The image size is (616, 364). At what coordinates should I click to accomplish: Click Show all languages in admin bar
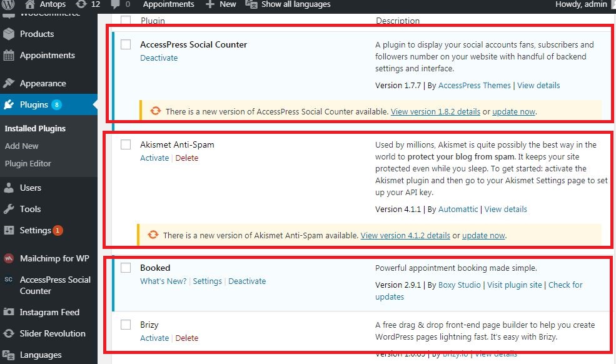(296, 4)
